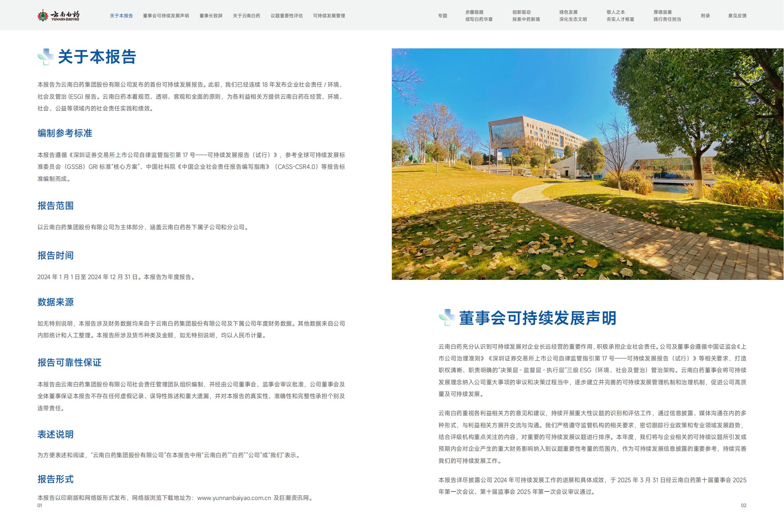The height and width of the screenshot is (532, 784).
Task: Click the 数据来源 subheading
Action: 55,302
